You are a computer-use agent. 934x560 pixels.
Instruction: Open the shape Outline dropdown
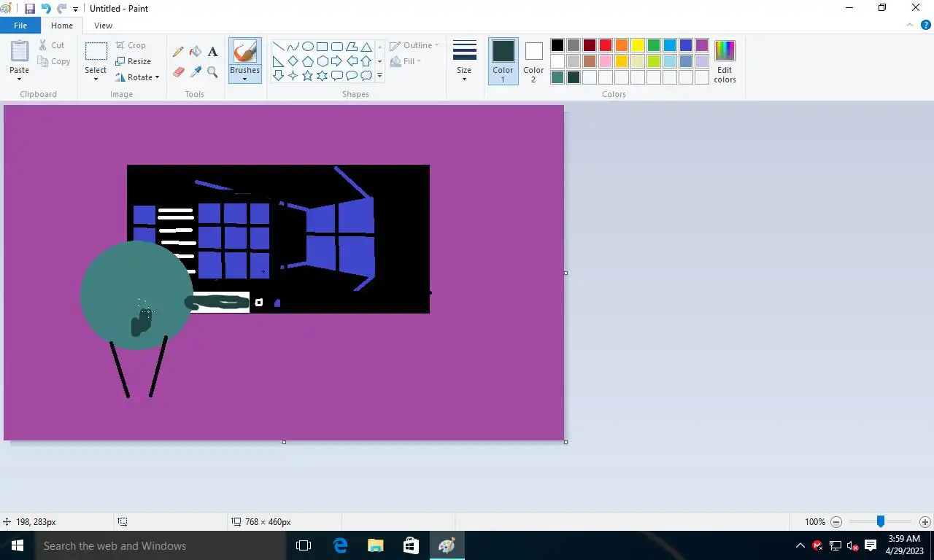click(414, 45)
